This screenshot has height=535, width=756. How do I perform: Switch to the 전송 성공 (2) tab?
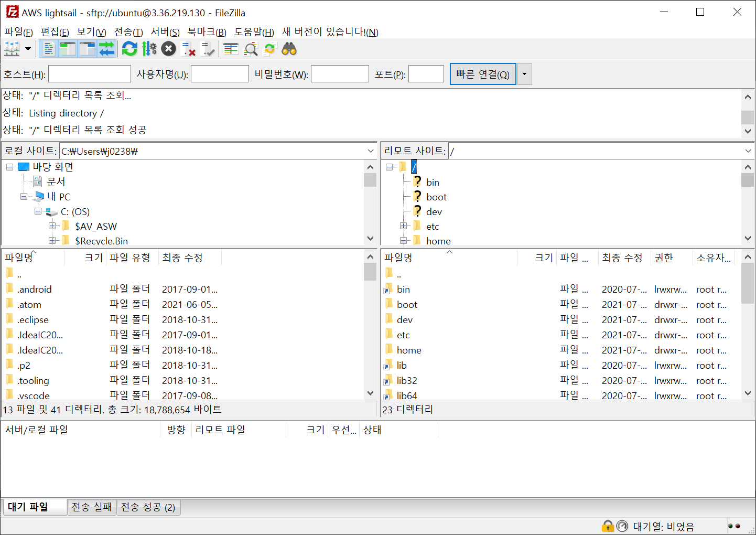pyautogui.click(x=148, y=507)
